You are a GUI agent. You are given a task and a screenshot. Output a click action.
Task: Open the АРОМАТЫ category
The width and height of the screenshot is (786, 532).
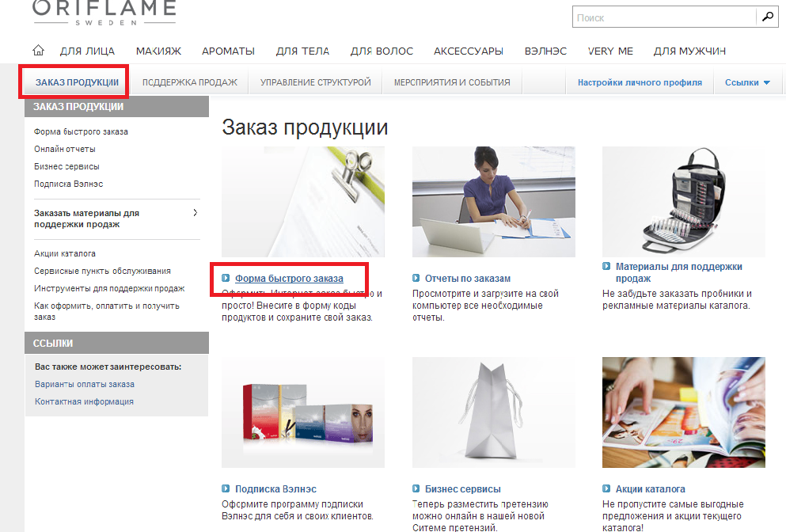tap(228, 51)
